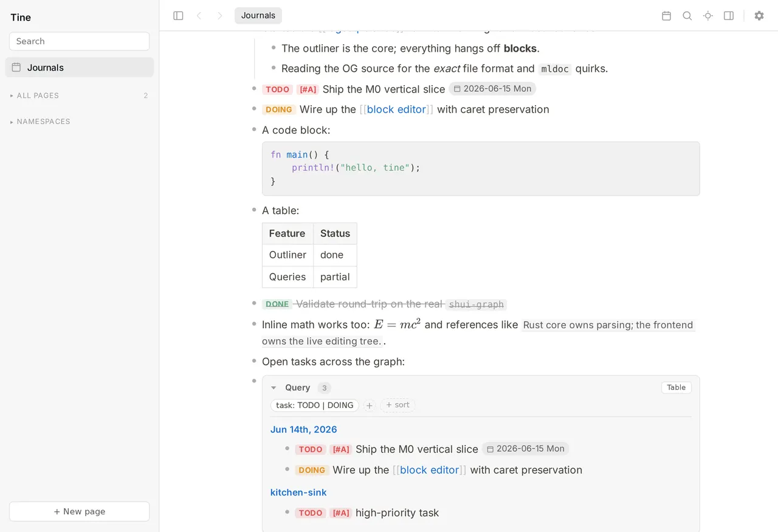778x532 pixels.
Task: Expand the NAMESPACES section
Action: click(40, 122)
